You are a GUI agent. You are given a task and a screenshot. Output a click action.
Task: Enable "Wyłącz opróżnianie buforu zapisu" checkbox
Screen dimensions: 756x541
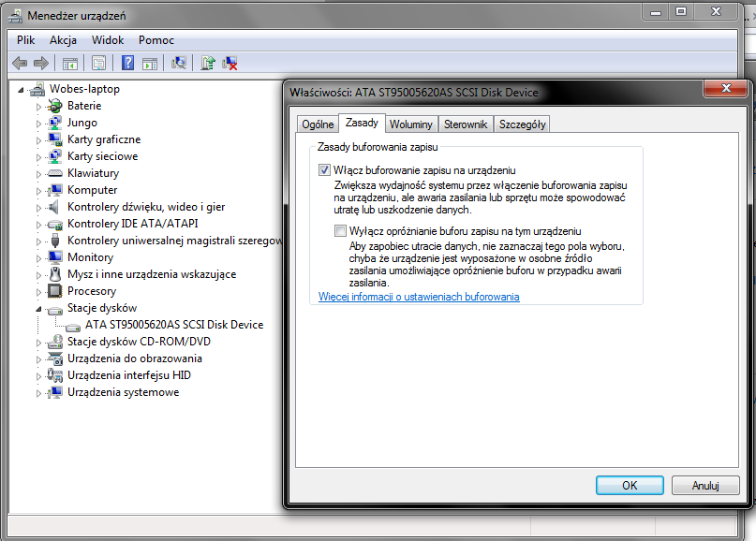(x=341, y=231)
